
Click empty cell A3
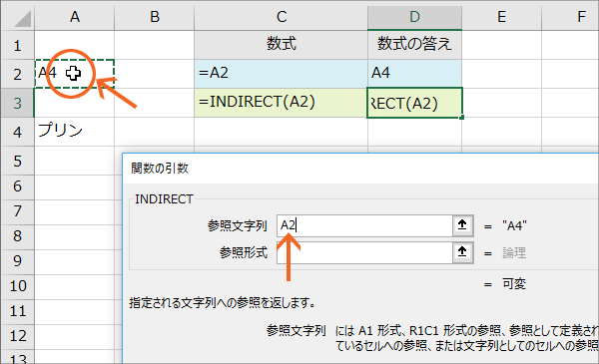coord(75,103)
